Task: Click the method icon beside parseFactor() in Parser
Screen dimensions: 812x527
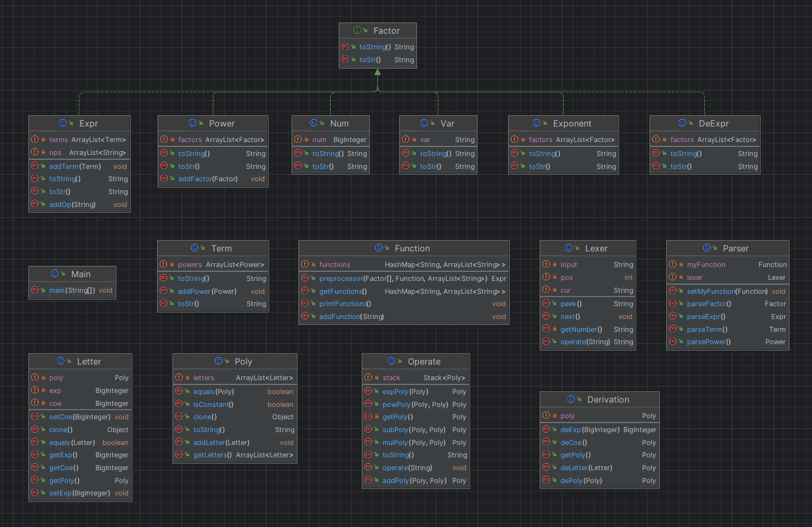Action: pos(673,303)
